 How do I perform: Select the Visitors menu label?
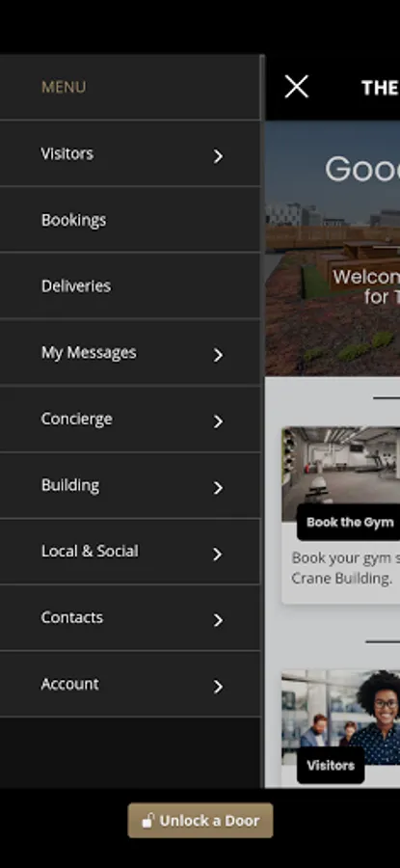67,153
